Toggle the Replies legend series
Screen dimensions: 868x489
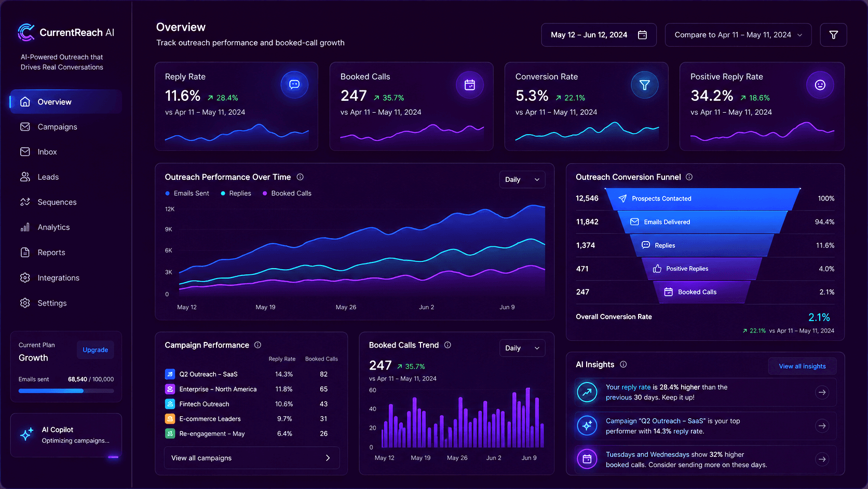pos(236,193)
